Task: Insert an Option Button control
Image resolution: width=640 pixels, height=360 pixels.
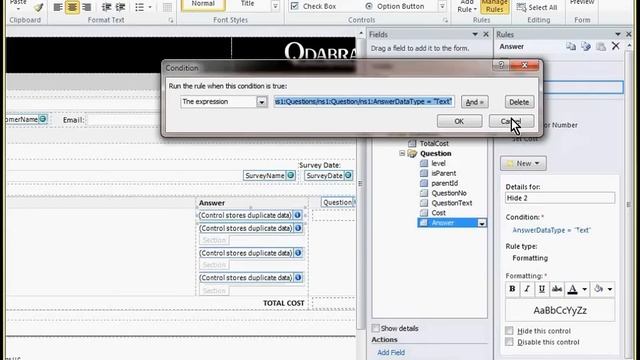Action: pyautogui.click(x=395, y=6)
